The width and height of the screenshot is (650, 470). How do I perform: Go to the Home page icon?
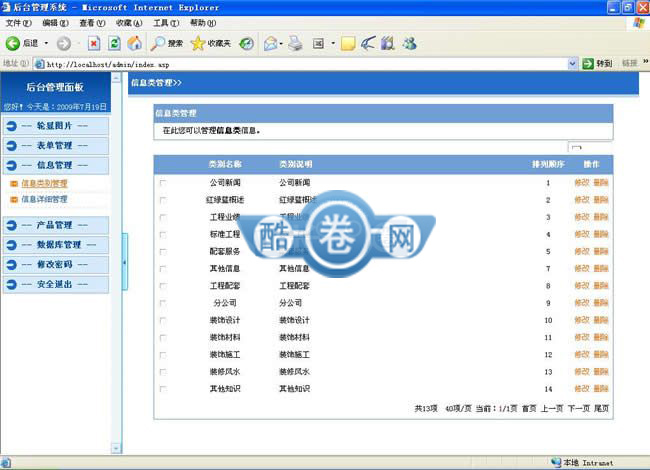[x=134, y=43]
